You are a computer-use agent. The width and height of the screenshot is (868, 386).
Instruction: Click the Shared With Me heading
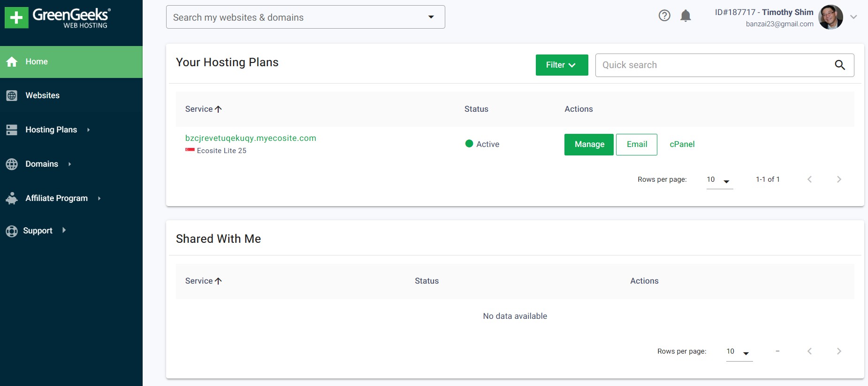[218, 239]
